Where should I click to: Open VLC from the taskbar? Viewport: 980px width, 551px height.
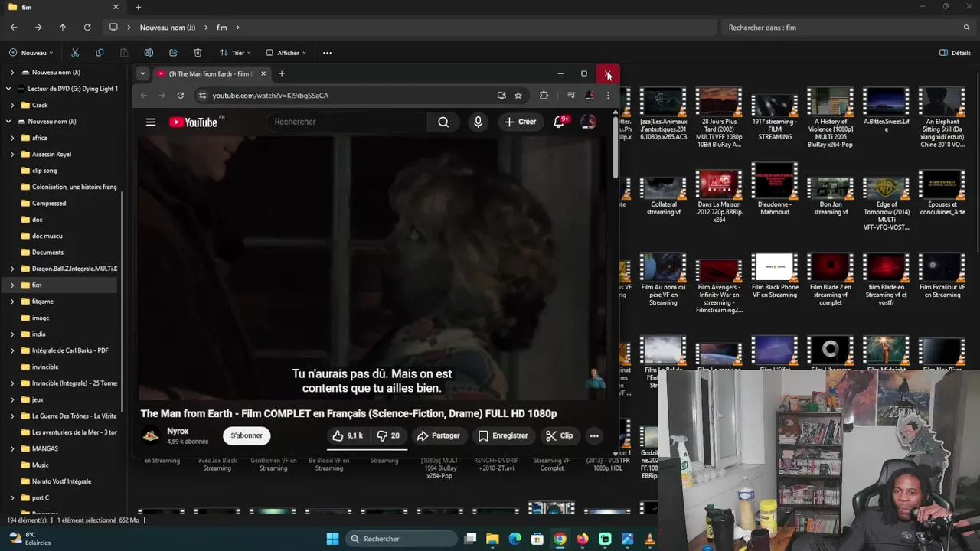[649, 539]
